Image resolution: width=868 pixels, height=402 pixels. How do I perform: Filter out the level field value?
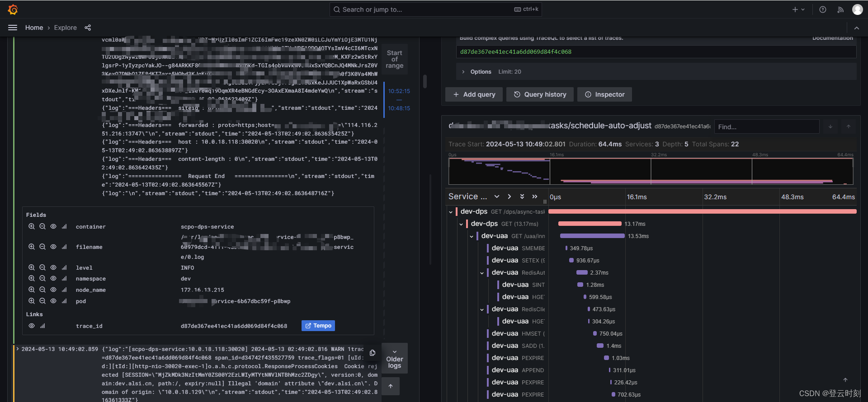coord(42,267)
